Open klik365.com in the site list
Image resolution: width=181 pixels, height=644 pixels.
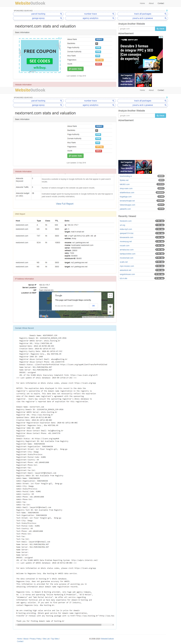(x=125, y=184)
